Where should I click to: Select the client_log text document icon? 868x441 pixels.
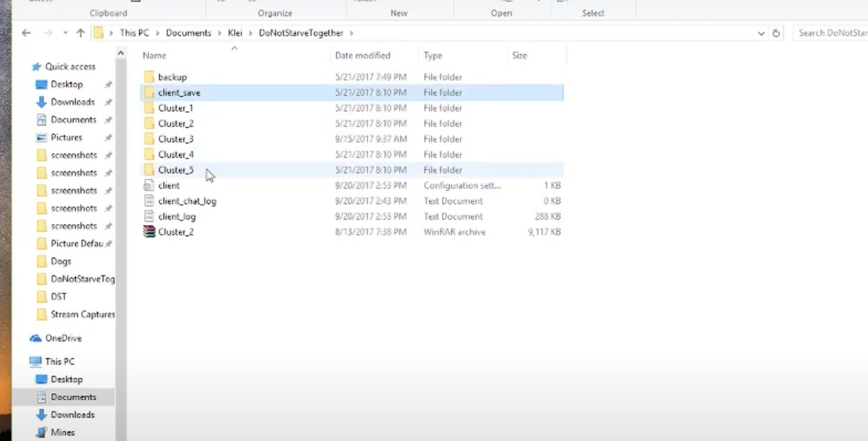pyautogui.click(x=149, y=216)
